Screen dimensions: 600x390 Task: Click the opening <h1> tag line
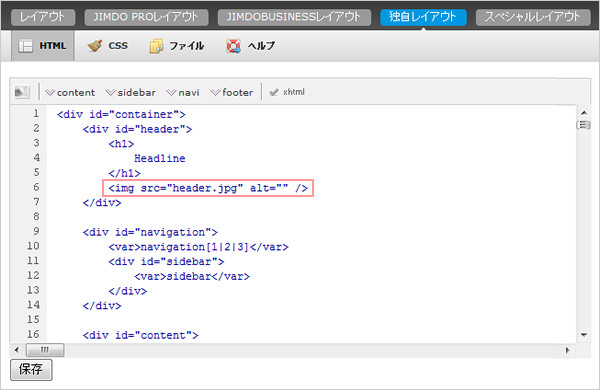click(121, 144)
